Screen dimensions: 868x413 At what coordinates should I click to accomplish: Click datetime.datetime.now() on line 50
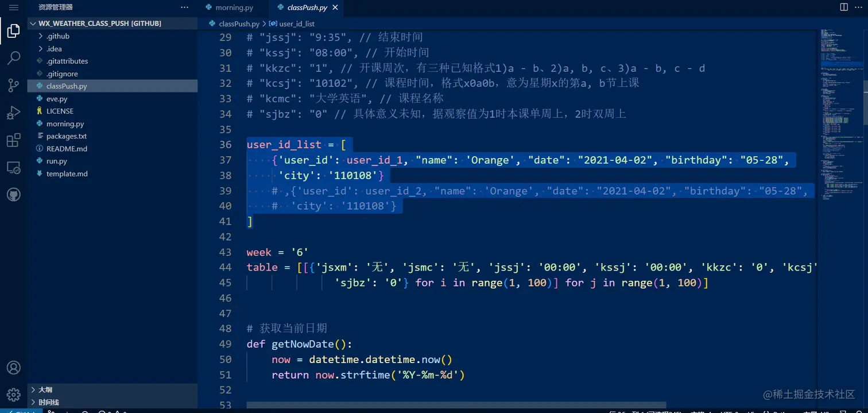(381, 360)
